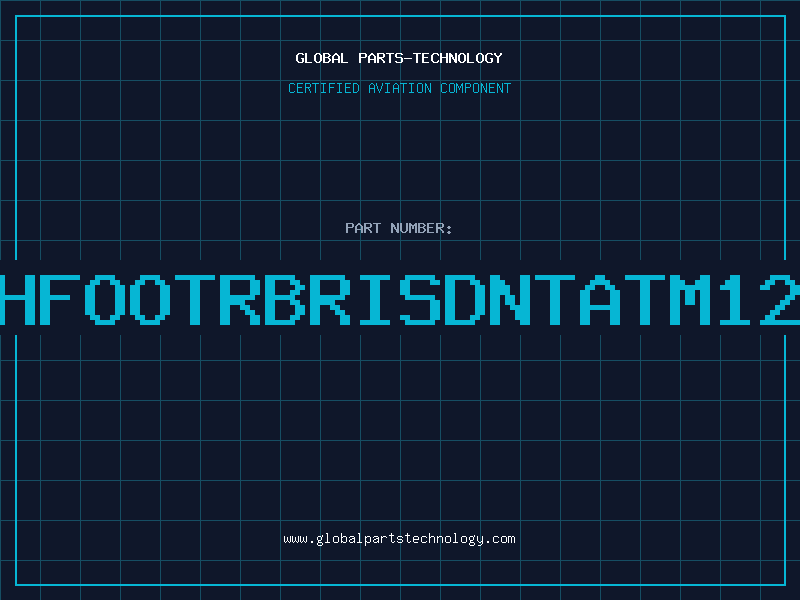Select the letter S in the part number
Screen dimensions: 800x600
[420, 299]
